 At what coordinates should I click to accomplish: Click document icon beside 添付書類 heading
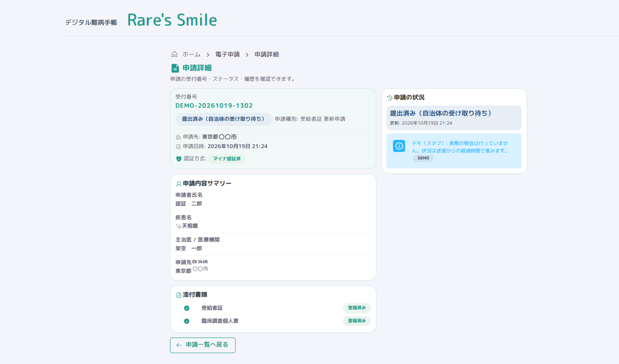[178, 295]
